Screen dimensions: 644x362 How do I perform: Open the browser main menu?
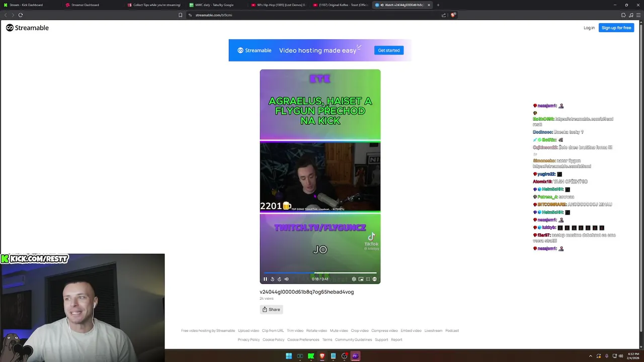[x=638, y=15]
